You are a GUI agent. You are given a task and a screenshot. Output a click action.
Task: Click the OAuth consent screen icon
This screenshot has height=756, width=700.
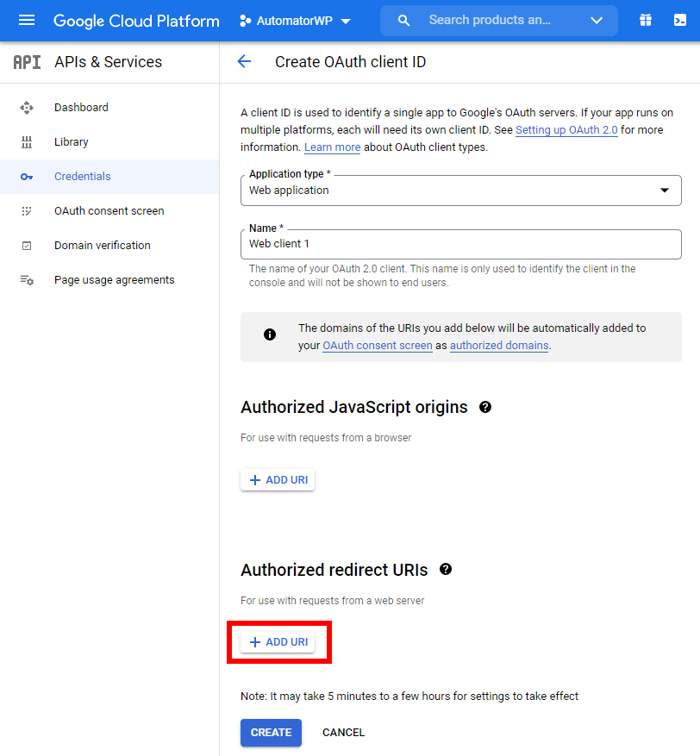coord(27,211)
